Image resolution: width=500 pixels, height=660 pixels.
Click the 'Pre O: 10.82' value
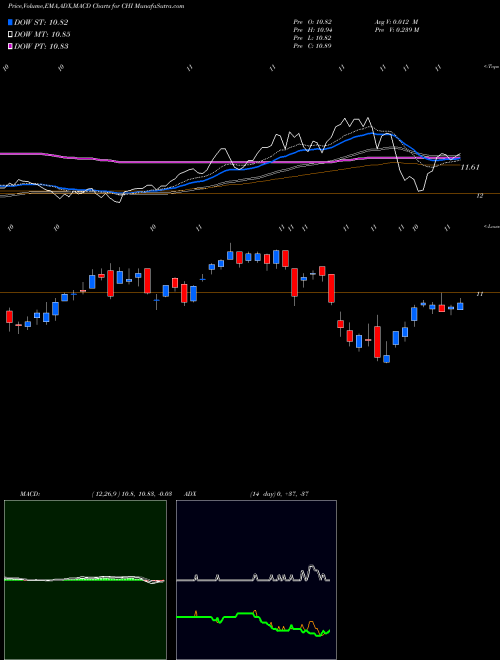click(312, 22)
